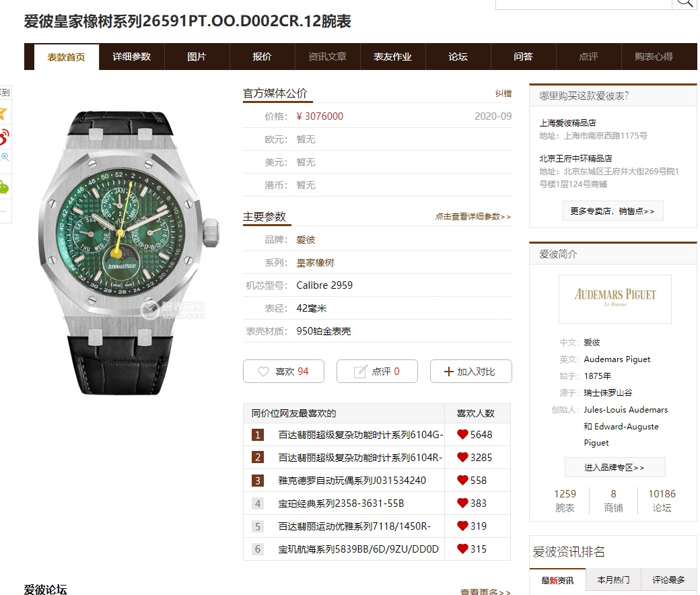The image size is (700, 595).
Task: Click the Audemars Piguet brand logo
Action: [x=615, y=299]
